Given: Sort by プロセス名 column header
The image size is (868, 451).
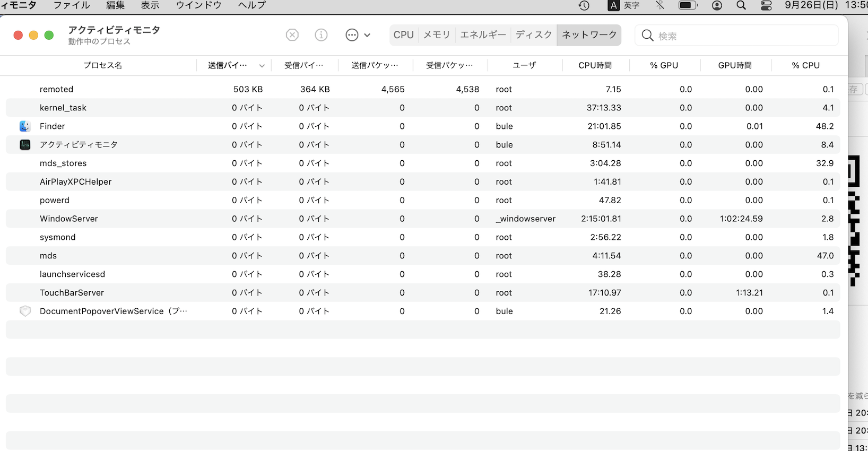Looking at the screenshot, I should click(x=102, y=65).
